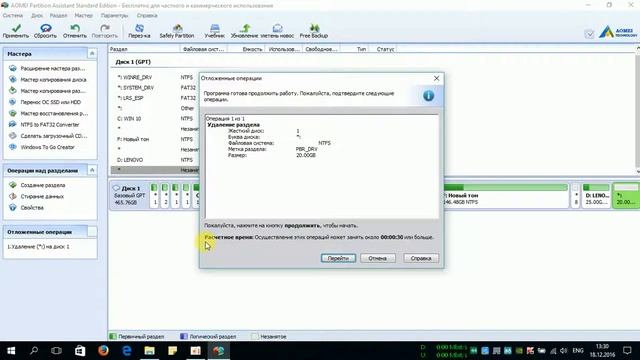Click partition list scrollbar down arrow
This screenshot has height=360, width=640.
[638, 172]
